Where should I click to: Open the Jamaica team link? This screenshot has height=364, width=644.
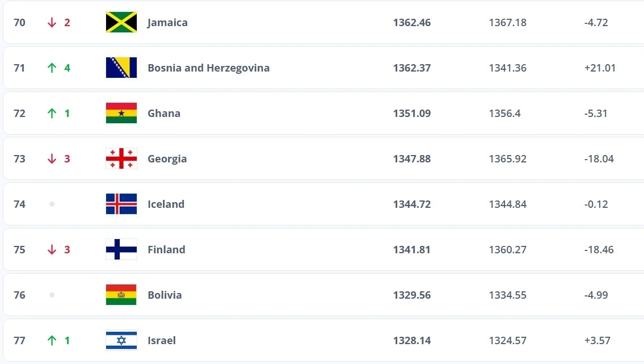click(x=167, y=23)
